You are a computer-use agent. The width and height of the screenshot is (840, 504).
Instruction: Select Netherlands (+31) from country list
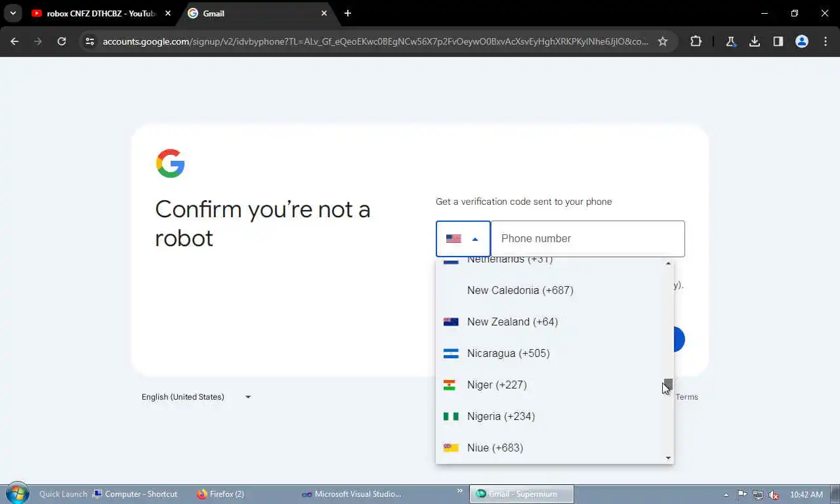550,261
